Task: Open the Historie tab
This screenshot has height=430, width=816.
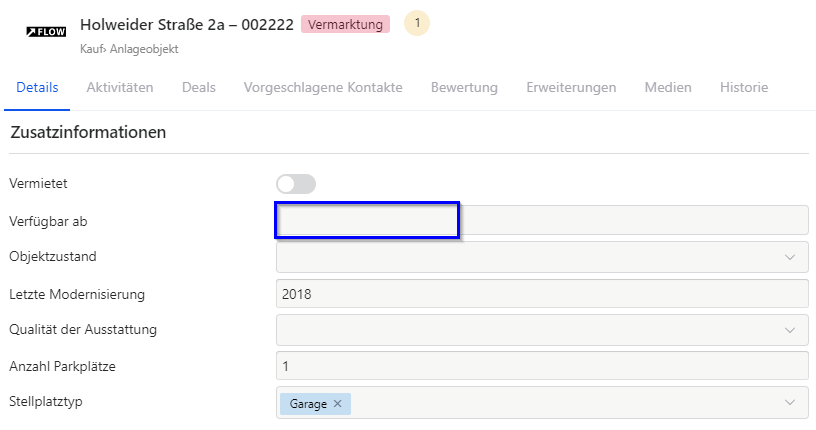Action: tap(744, 87)
